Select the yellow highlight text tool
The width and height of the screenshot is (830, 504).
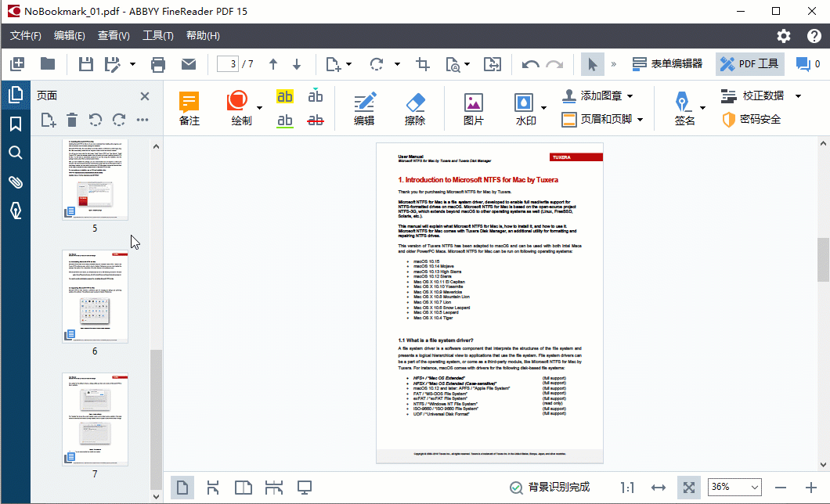tap(285, 96)
